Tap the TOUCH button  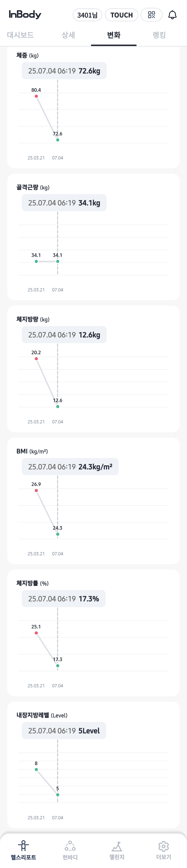[x=122, y=15]
